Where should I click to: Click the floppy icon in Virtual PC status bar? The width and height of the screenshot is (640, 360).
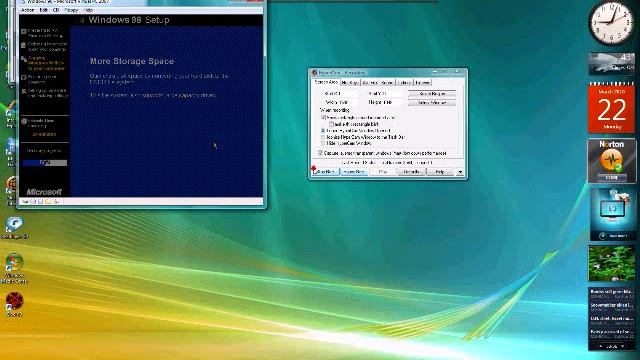point(40,202)
